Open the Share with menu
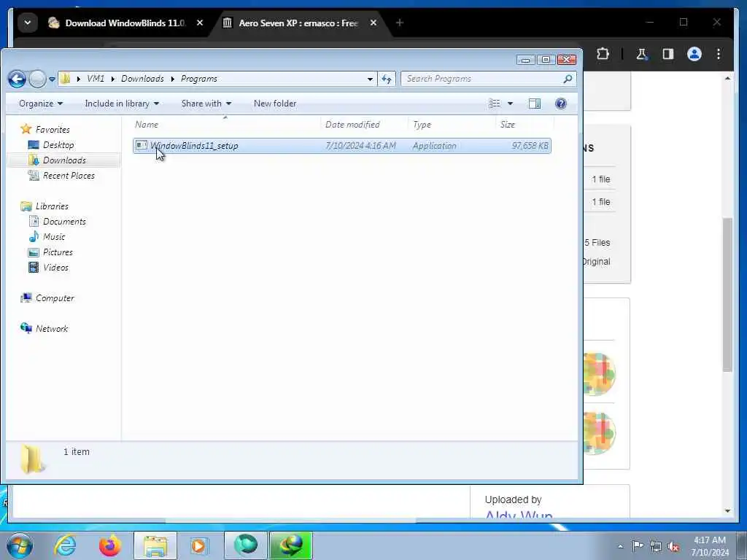Viewport: 747px width, 560px height. coord(206,104)
